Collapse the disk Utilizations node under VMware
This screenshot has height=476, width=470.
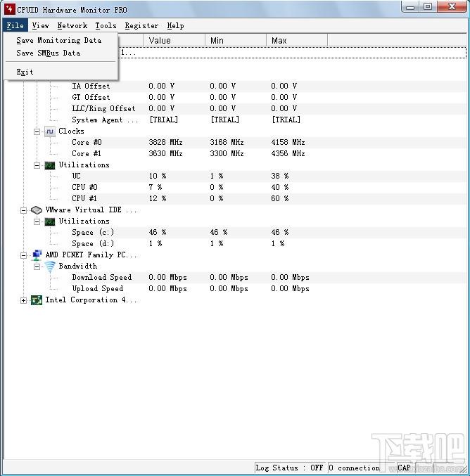pos(37,221)
